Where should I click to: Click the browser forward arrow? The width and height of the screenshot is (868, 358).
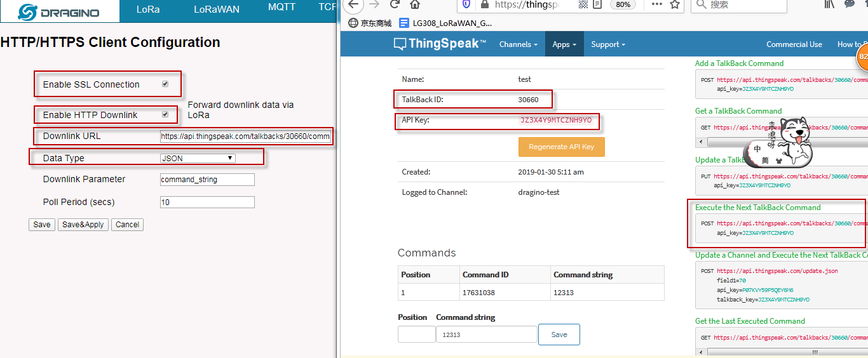point(374,4)
